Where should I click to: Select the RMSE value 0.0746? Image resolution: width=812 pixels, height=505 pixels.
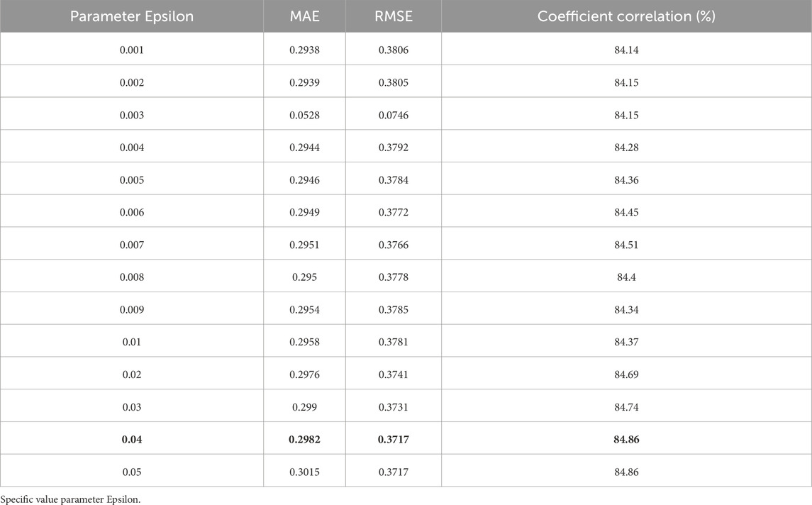point(394,115)
